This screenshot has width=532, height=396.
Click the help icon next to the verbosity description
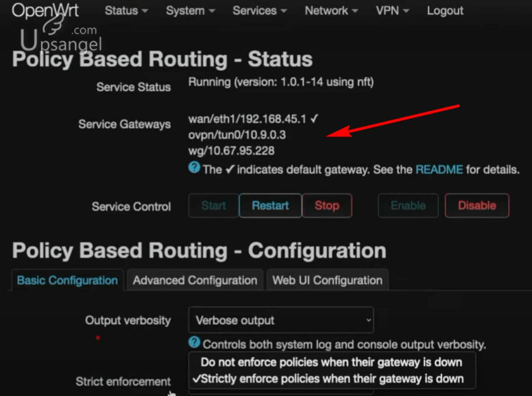[194, 343]
